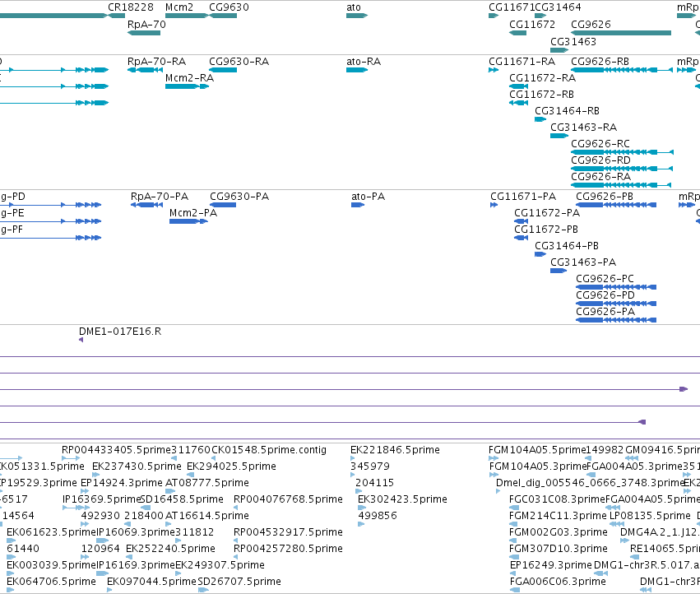Select the CG31464 gene feature
The image size is (700, 594).
pos(540,16)
